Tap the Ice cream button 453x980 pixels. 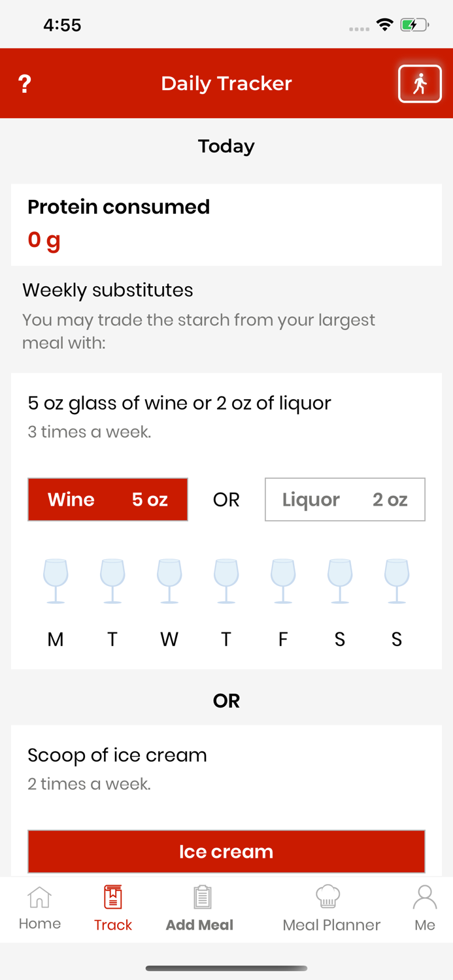pos(226,852)
